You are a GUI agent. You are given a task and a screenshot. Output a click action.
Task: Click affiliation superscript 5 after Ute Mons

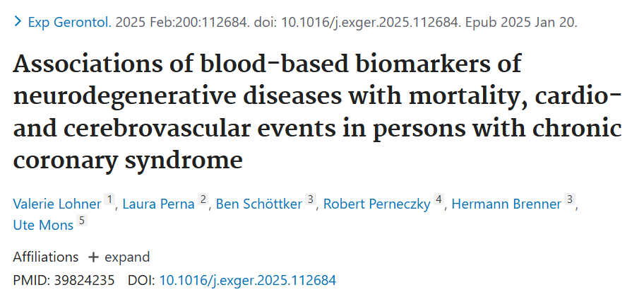click(x=82, y=221)
